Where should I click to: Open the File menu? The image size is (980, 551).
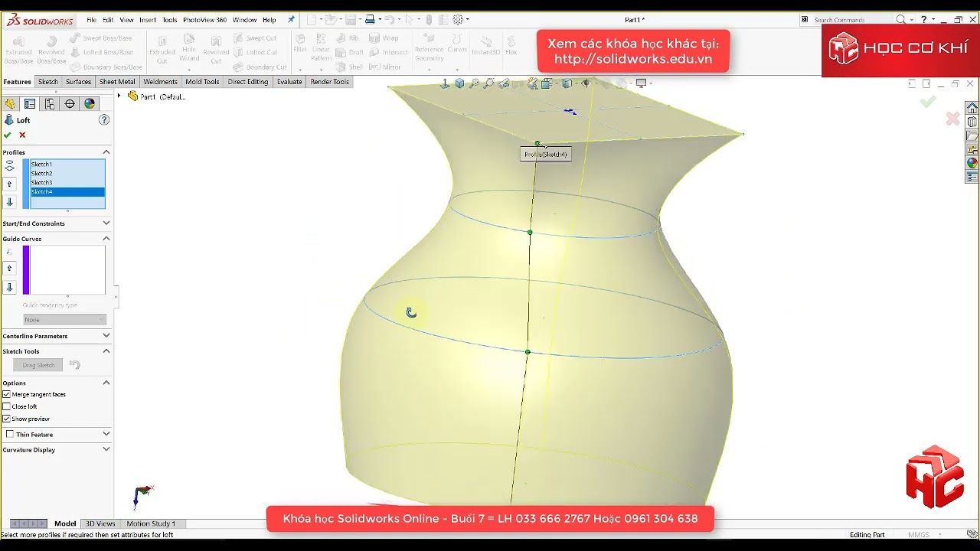click(92, 20)
